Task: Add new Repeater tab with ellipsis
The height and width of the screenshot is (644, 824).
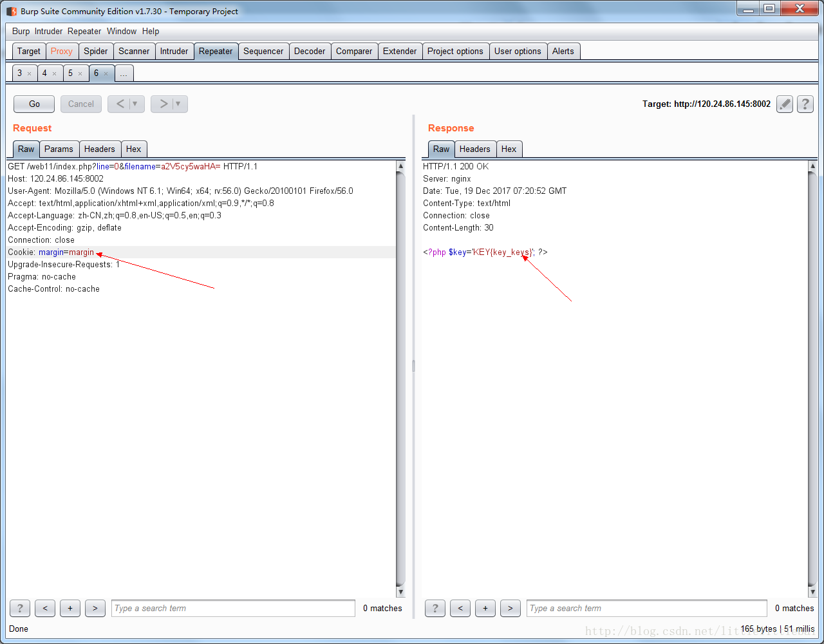Action: point(124,73)
